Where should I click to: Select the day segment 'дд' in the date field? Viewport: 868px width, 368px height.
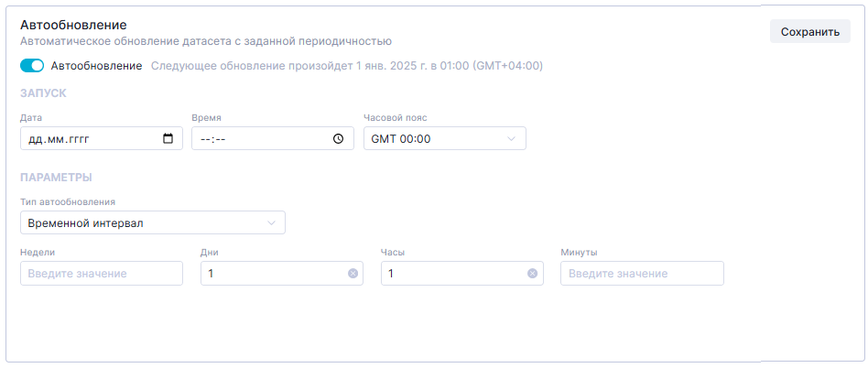(x=36, y=139)
